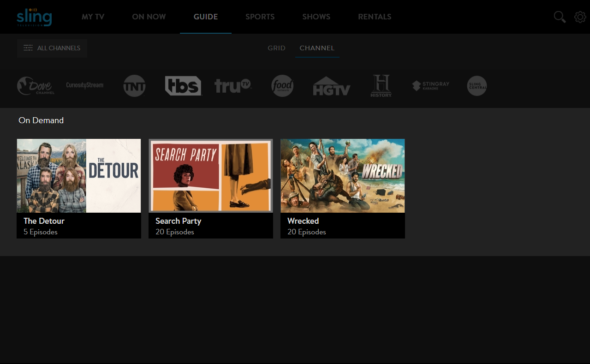Viewport: 590px width, 364px height.
Task: Open the Wrecked poster thumbnail
Action: coord(343,176)
